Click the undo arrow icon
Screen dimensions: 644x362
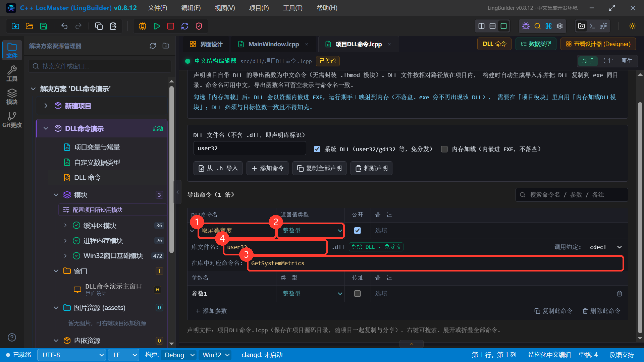64,26
